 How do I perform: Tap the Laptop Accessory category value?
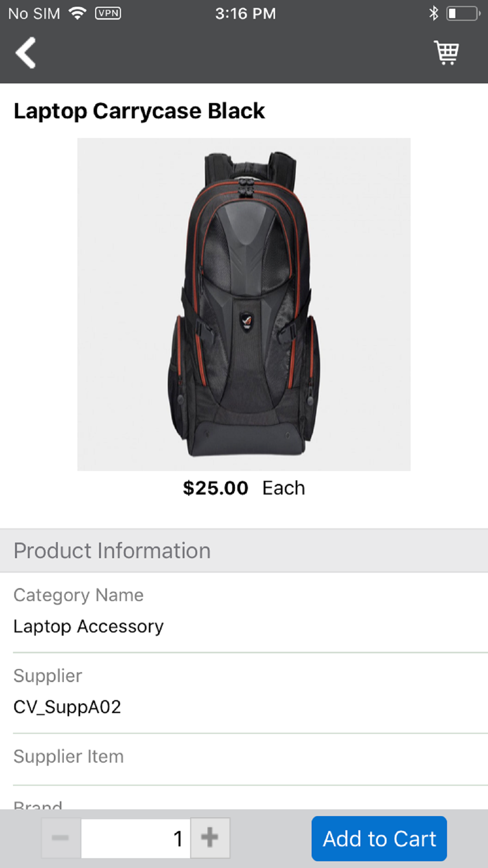[x=88, y=626]
